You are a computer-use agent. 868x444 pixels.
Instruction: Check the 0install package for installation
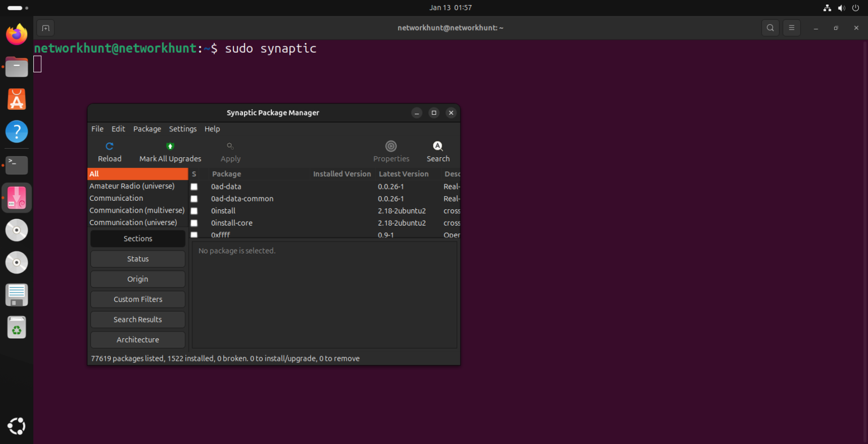[x=194, y=210]
